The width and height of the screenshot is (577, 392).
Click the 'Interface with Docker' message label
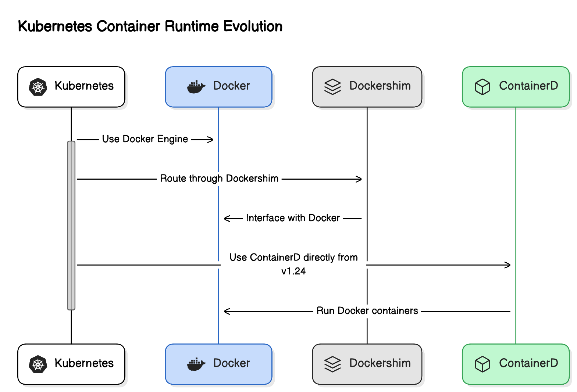[x=293, y=218]
